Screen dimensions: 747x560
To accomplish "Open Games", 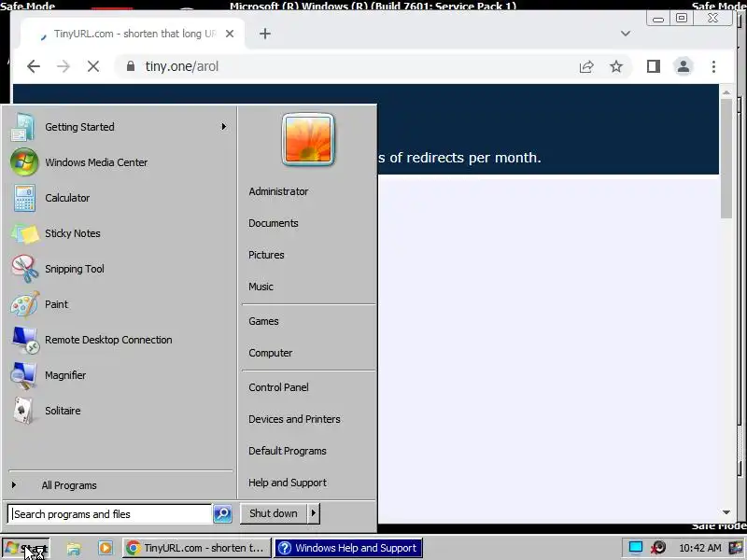I will click(x=263, y=321).
